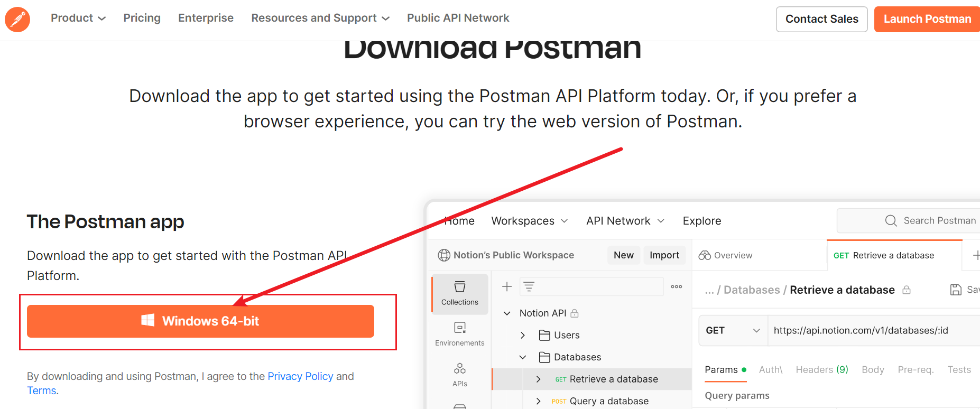Screen dimensions: 980x409
Task: Expand the Workspaces dropdown
Action: tap(529, 221)
